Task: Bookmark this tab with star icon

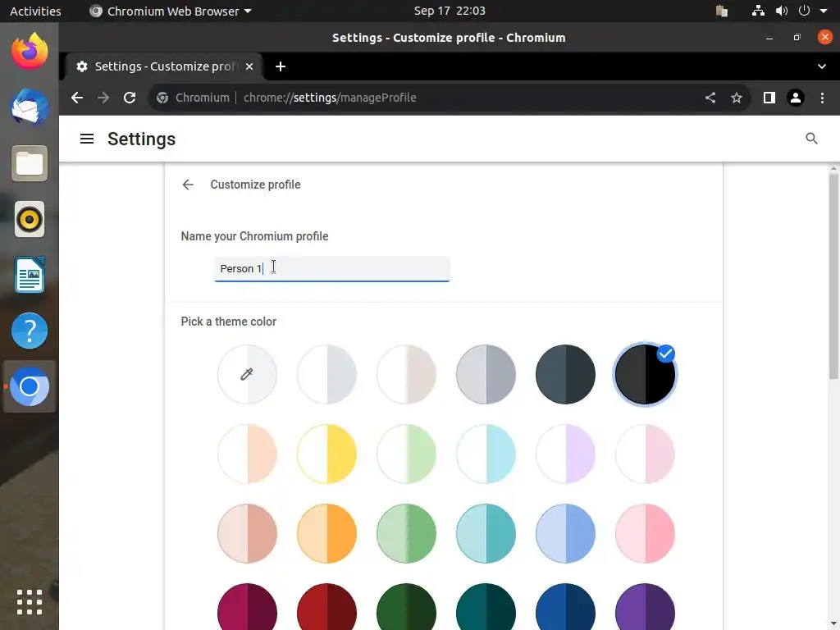Action: click(x=737, y=98)
